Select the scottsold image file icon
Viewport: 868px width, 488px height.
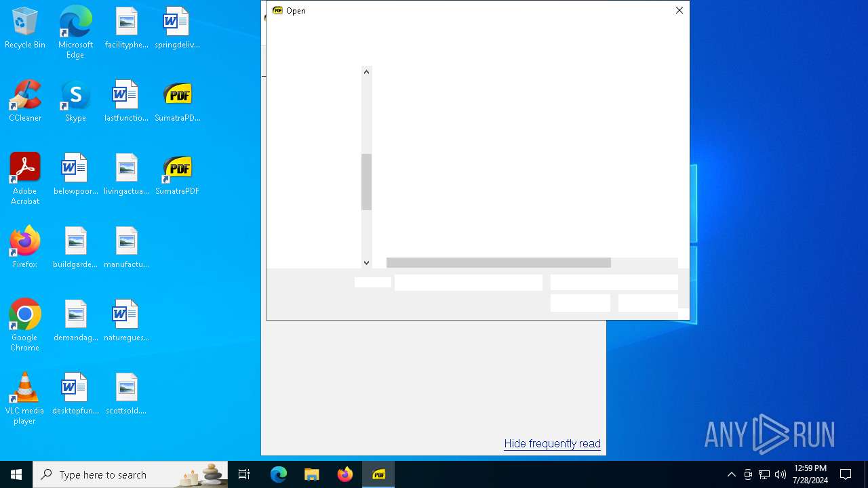click(x=126, y=394)
